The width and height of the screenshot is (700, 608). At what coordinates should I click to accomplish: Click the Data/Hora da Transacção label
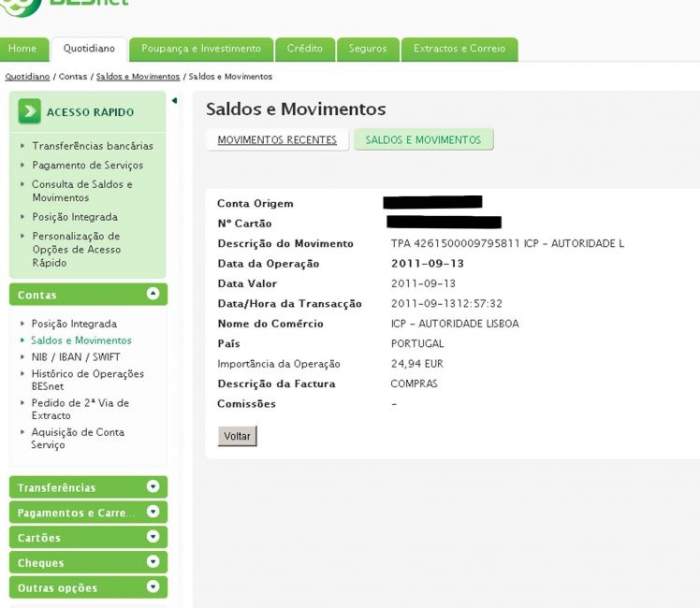coord(290,304)
